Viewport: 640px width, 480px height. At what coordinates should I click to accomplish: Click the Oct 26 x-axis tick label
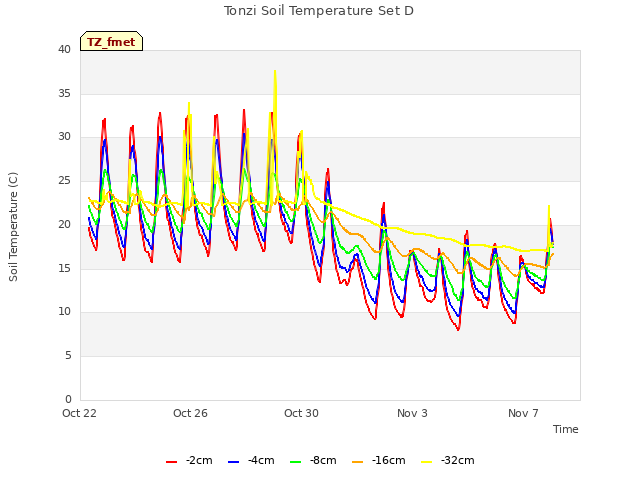190,413
